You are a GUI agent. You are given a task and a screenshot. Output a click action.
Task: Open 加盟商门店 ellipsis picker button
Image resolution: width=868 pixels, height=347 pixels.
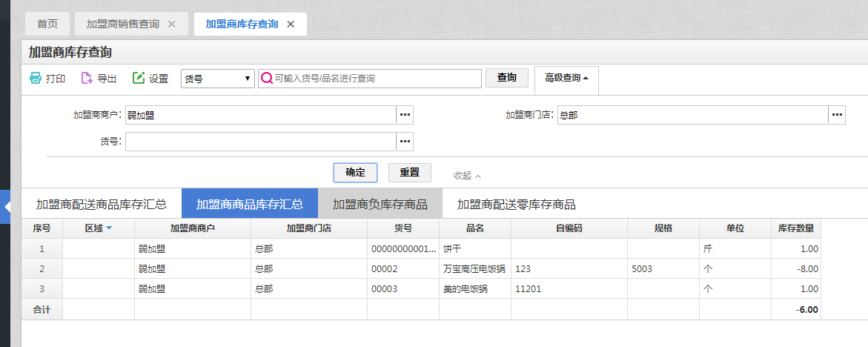(837, 115)
